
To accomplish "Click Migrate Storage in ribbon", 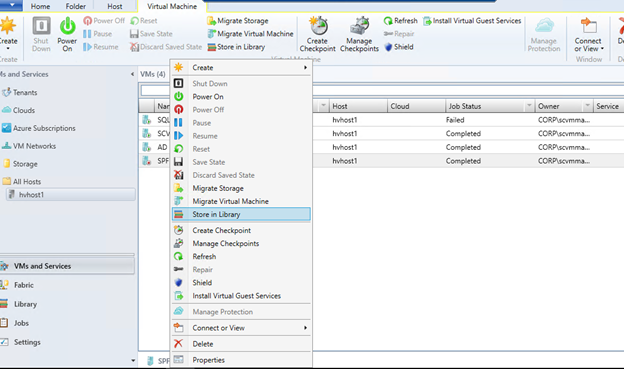I will click(238, 21).
